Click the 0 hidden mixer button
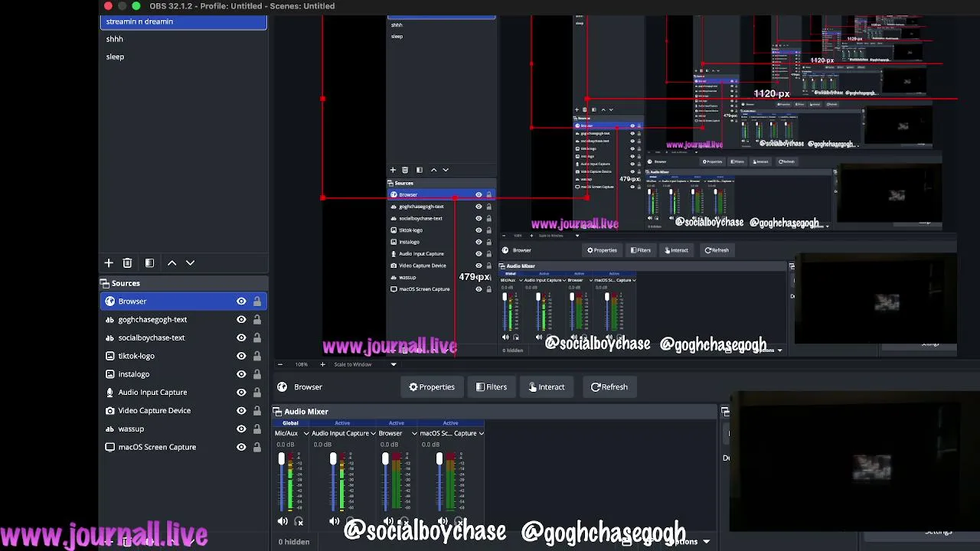This screenshot has height=551, width=980. coord(294,542)
